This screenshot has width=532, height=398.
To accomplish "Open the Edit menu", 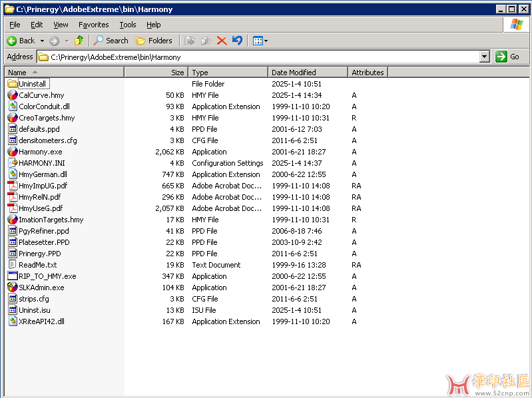I will pos(37,25).
